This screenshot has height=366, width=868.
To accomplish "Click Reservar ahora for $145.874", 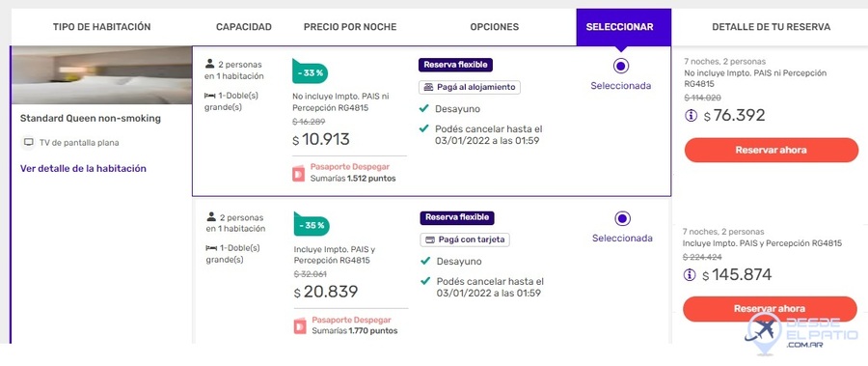I will 770,309.
